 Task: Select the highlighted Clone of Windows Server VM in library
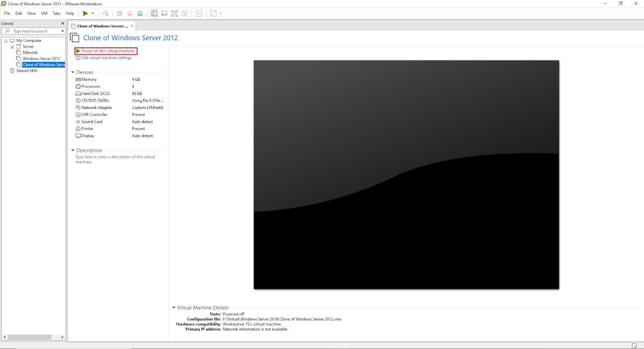coord(44,65)
